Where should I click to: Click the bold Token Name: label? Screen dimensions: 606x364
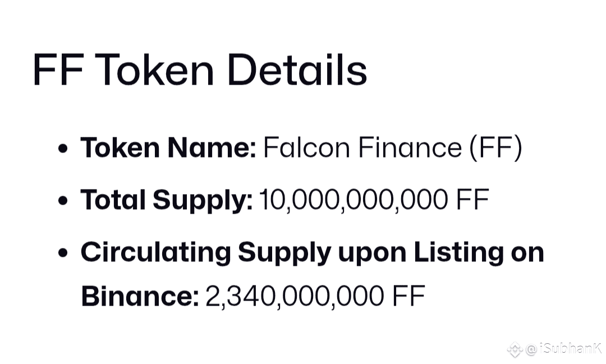pos(168,147)
